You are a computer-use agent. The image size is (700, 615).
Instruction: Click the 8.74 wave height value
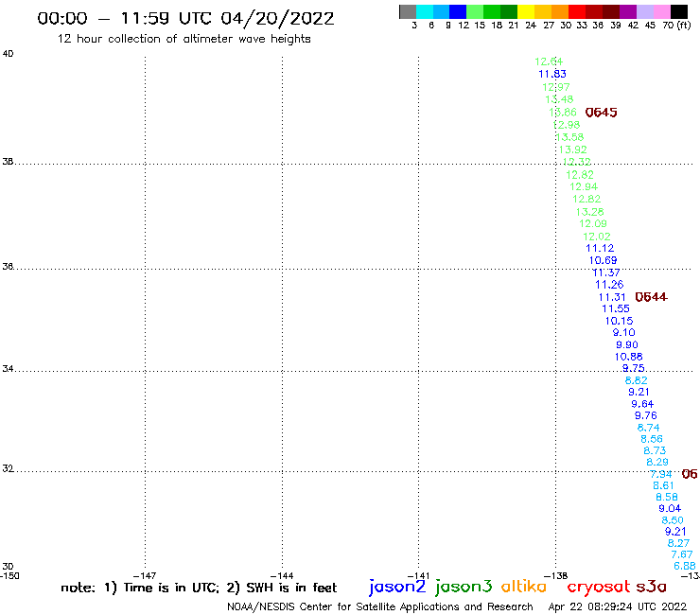click(x=648, y=428)
